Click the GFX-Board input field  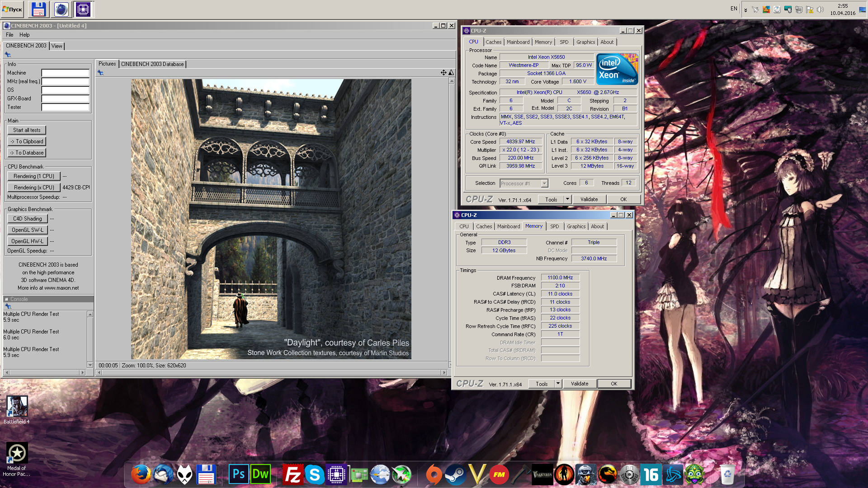[x=66, y=99]
